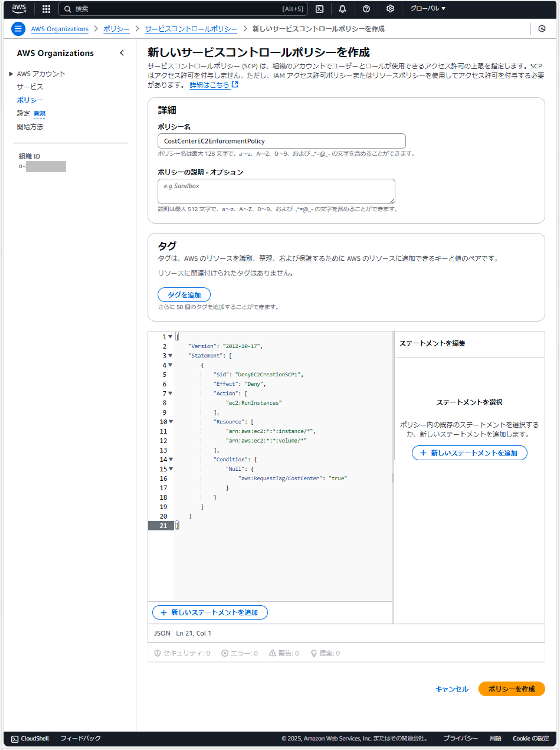Screen dimensions: 560x750
Task: Collapse the AWS Organizations side panel
Action: pos(122,53)
